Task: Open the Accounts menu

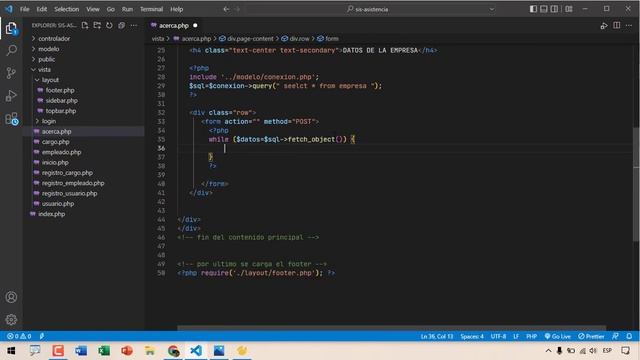Action: 11,297
